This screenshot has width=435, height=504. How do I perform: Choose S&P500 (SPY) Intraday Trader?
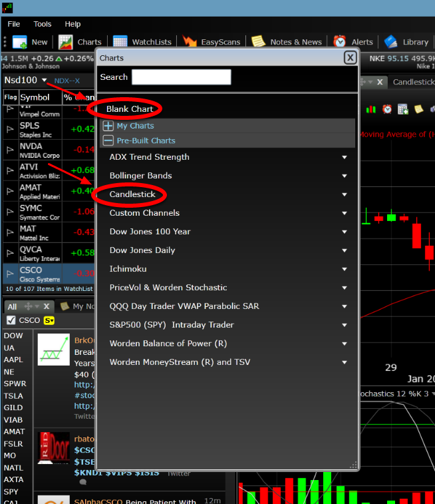[172, 325]
